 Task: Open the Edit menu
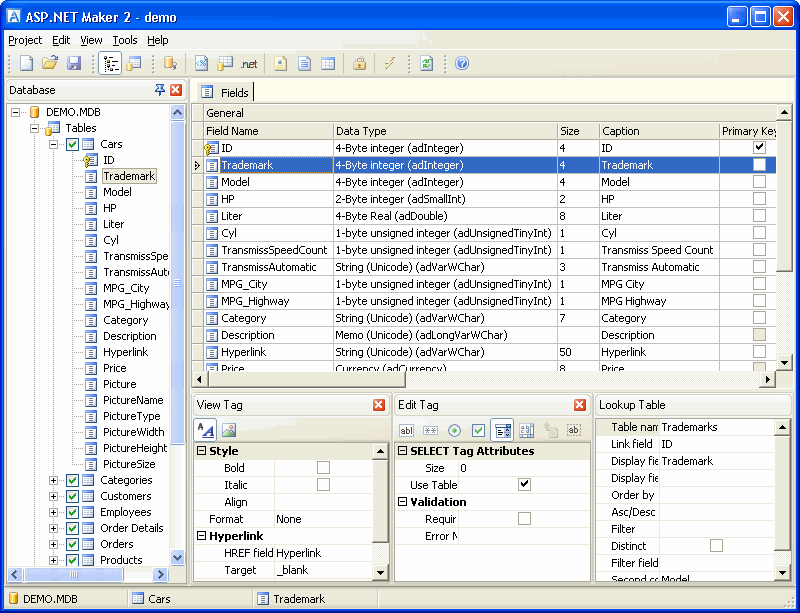pyautogui.click(x=61, y=40)
